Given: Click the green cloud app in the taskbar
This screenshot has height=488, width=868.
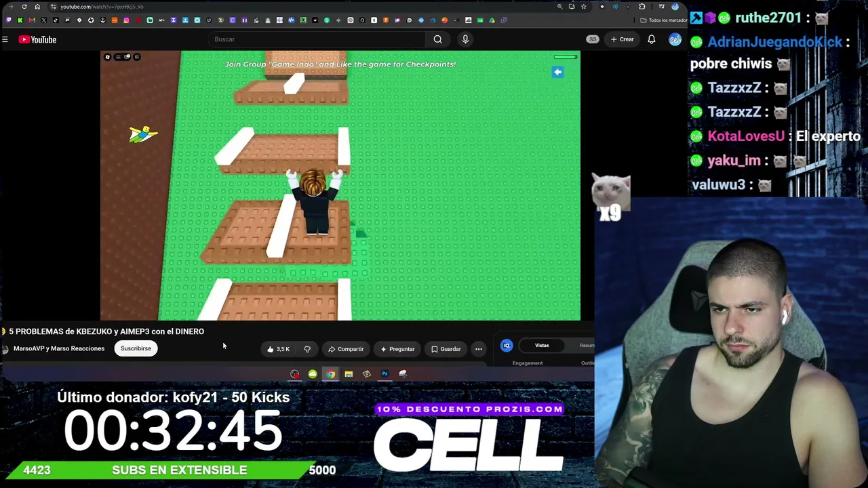Looking at the screenshot, I should click(x=313, y=374).
